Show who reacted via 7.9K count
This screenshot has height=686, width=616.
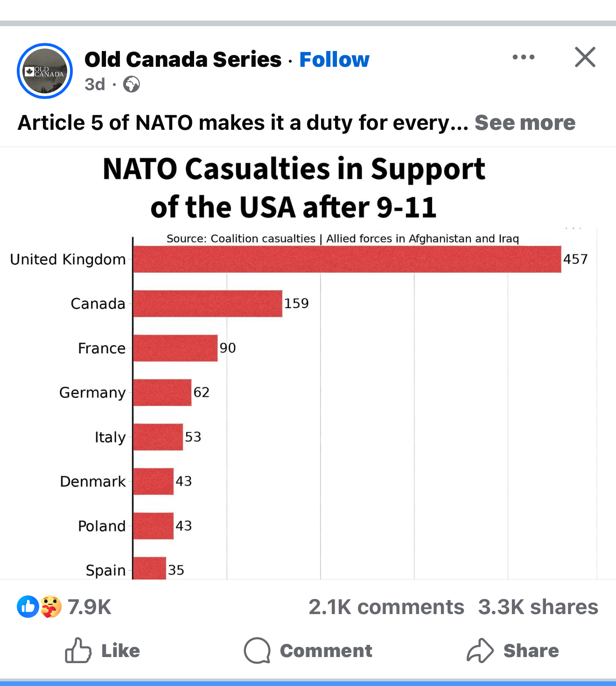click(x=89, y=607)
